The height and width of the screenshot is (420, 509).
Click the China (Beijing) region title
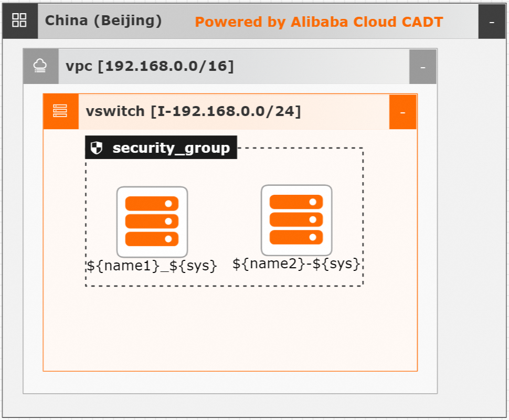(103, 21)
